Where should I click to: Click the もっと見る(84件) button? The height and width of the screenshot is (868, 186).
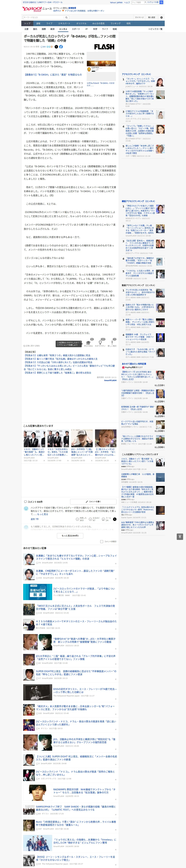click(70, 536)
